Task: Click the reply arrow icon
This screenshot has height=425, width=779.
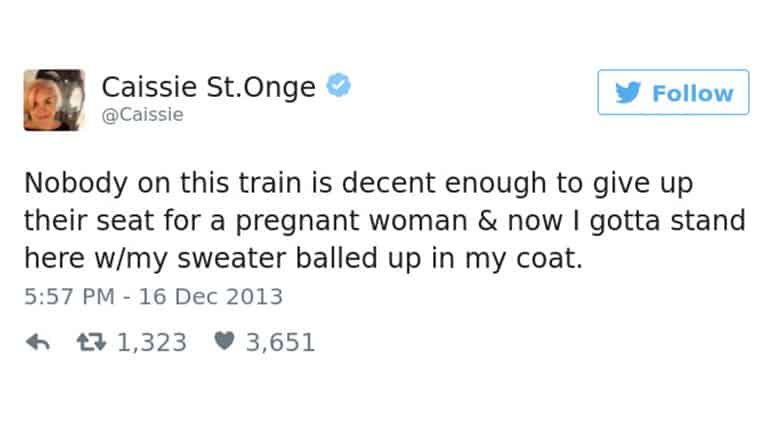Action: tap(37, 343)
